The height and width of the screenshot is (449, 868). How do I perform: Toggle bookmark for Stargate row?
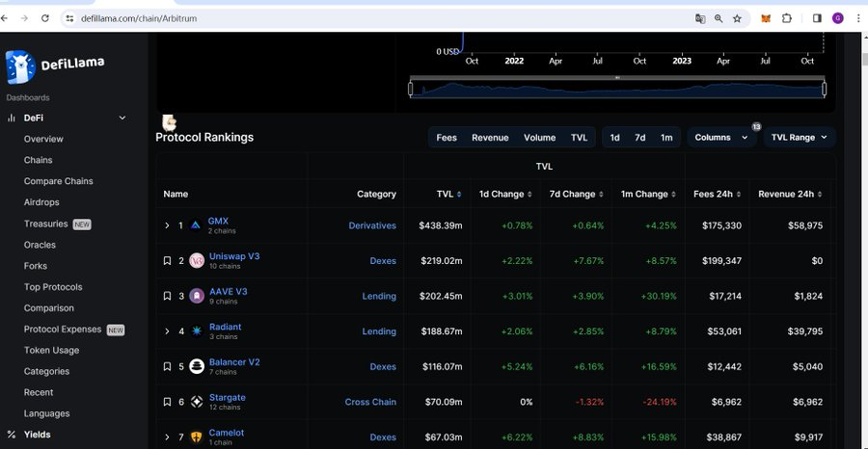(167, 402)
